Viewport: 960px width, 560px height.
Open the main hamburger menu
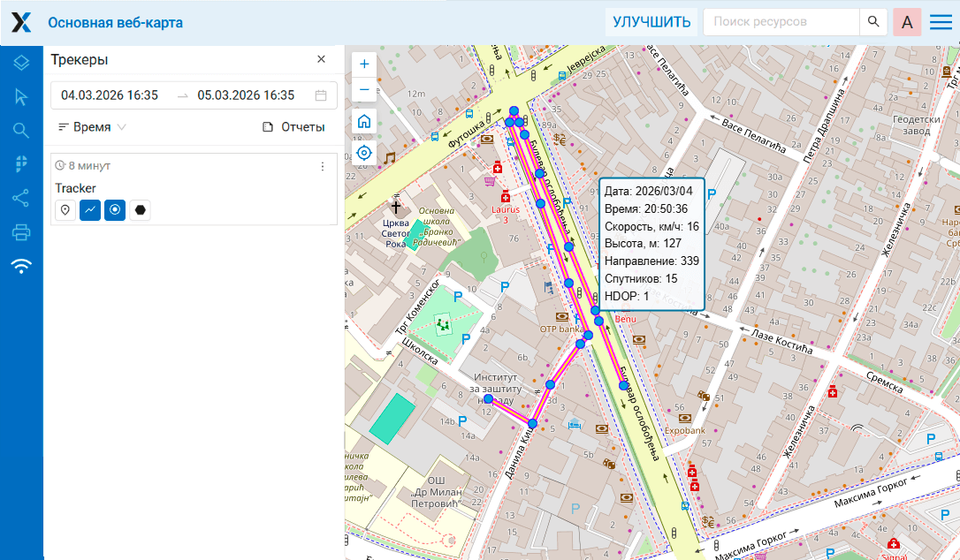point(941,22)
